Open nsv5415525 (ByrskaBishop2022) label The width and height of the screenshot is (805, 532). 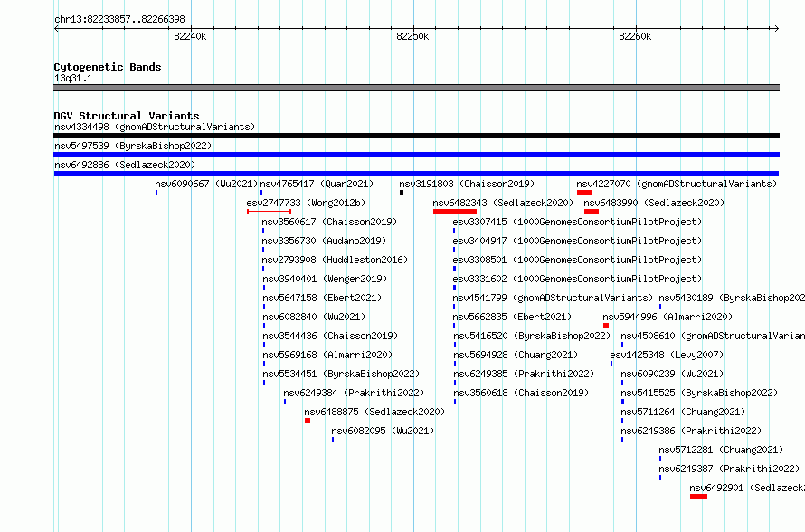coord(700,393)
